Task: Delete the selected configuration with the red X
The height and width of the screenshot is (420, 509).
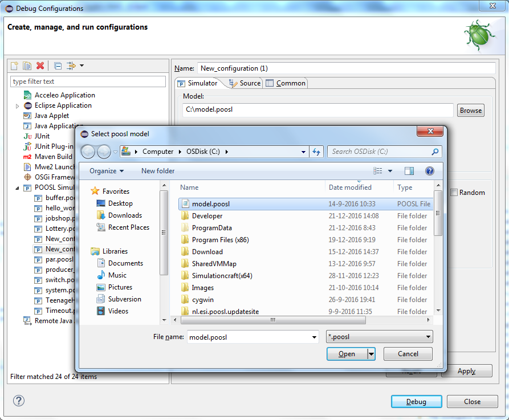Action: [x=40, y=66]
